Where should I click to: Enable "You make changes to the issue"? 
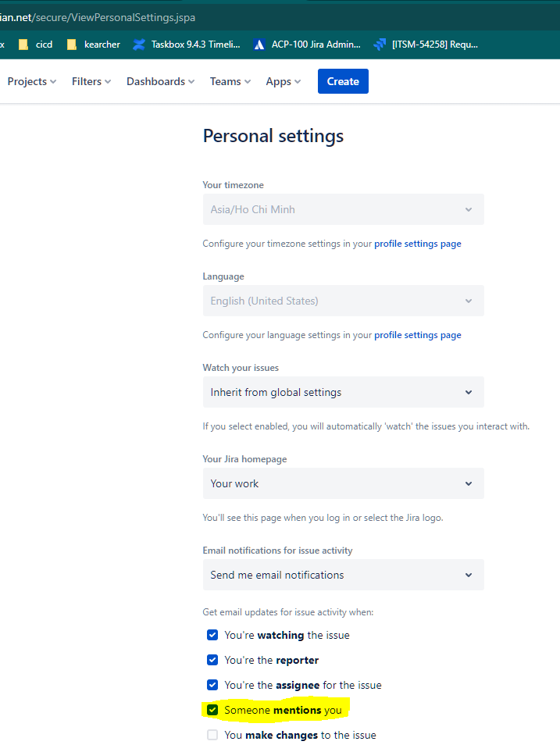[212, 735]
